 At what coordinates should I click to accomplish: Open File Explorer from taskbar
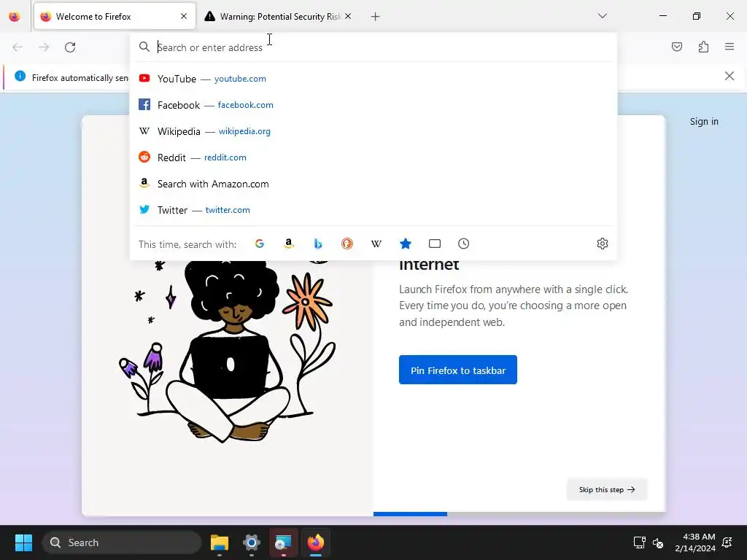click(x=220, y=542)
